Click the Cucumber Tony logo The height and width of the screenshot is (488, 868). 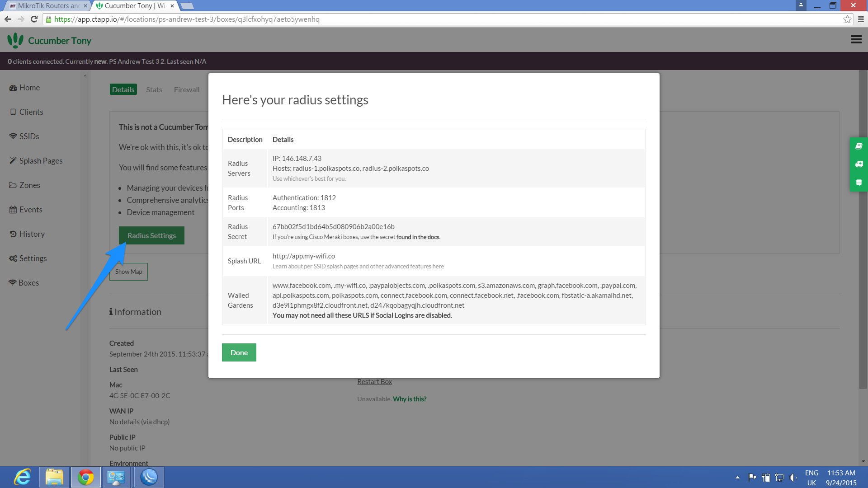49,40
